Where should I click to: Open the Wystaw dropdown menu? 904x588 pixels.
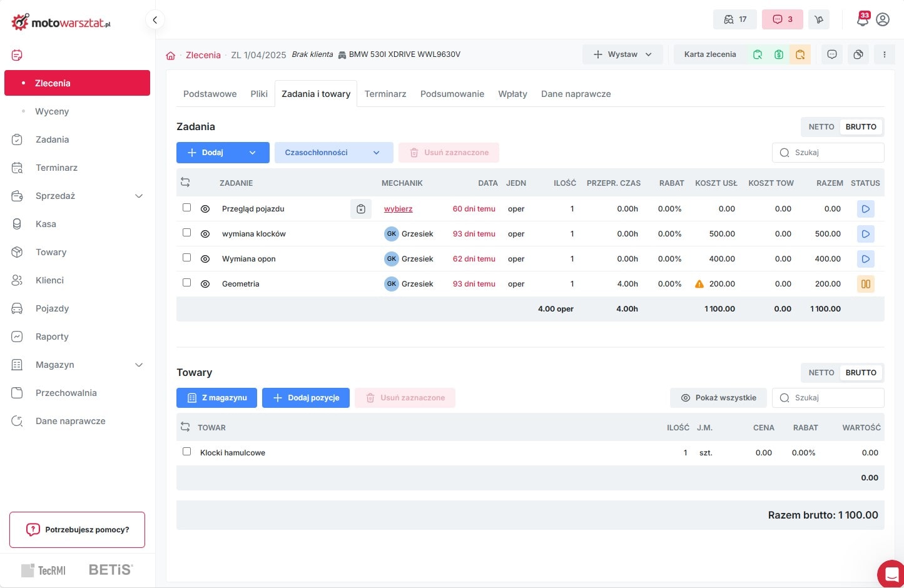(622, 54)
